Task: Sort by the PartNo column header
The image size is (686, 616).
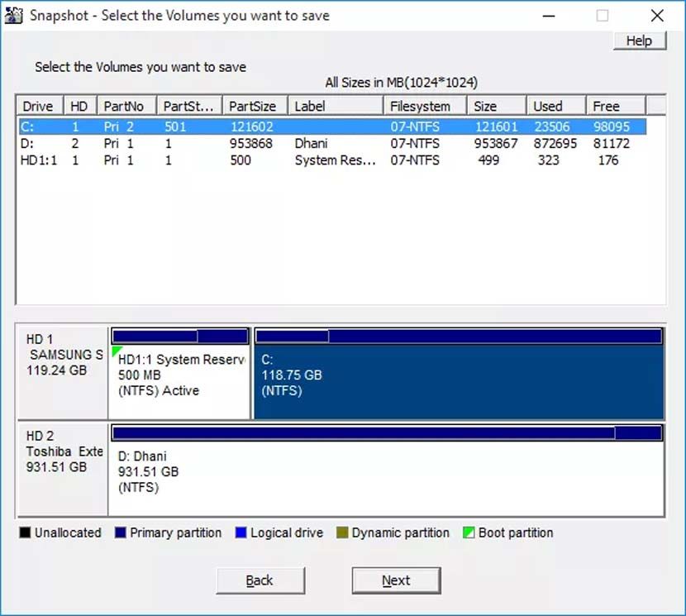Action: coord(127,106)
